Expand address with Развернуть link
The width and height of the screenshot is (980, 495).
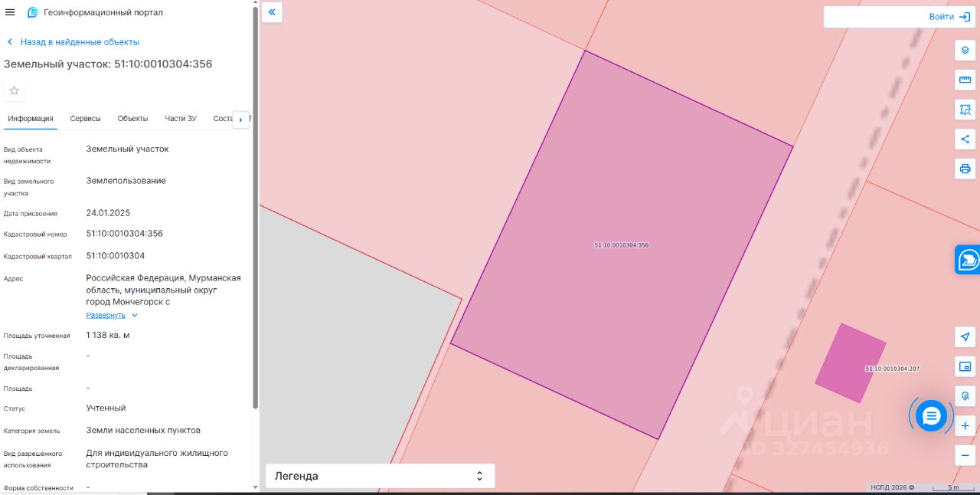coord(112,315)
